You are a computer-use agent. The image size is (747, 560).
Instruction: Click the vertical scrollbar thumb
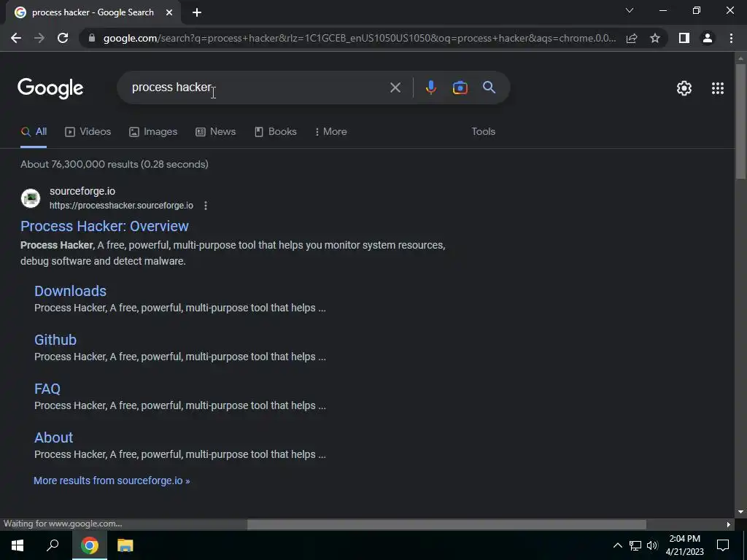tap(740, 122)
